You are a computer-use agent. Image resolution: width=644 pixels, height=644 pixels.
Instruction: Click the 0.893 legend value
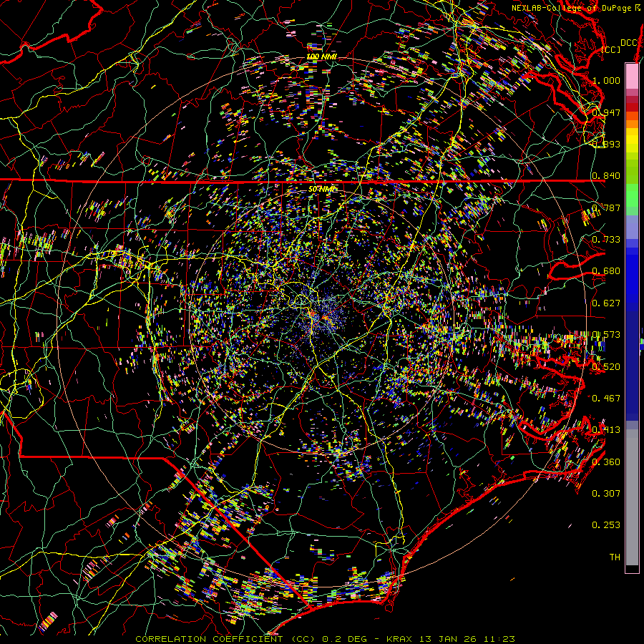[606, 144]
